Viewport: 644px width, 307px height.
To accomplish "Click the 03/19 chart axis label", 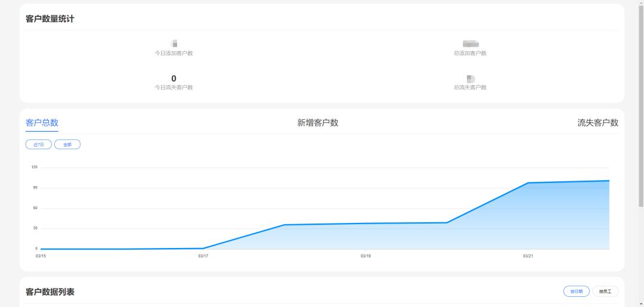I will click(x=366, y=256).
